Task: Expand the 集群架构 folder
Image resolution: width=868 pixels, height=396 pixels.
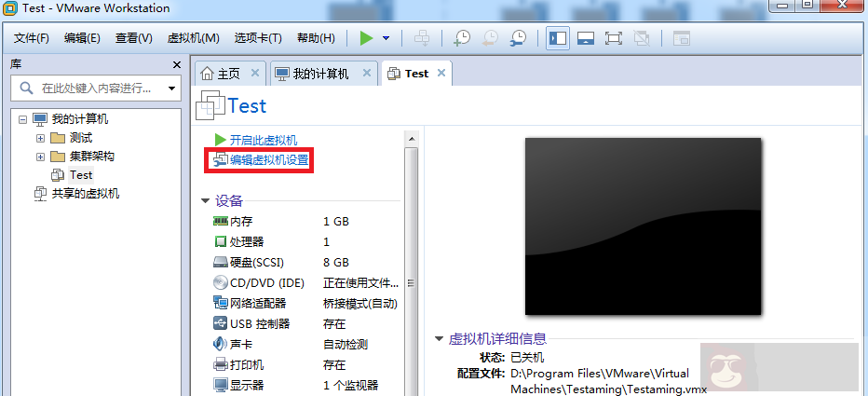Action: pyautogui.click(x=40, y=157)
